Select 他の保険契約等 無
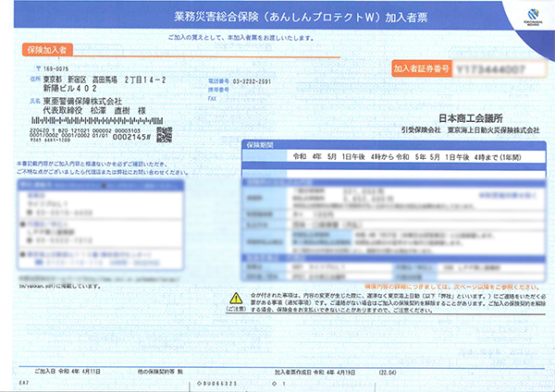Viewport: 555px width, 392px height. [x=160, y=372]
